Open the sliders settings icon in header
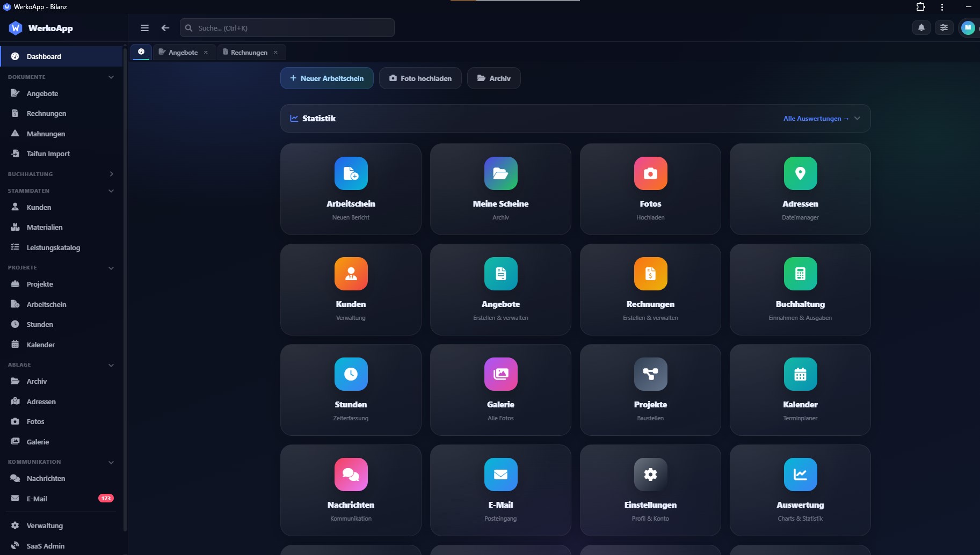The image size is (980, 555). click(x=944, y=27)
